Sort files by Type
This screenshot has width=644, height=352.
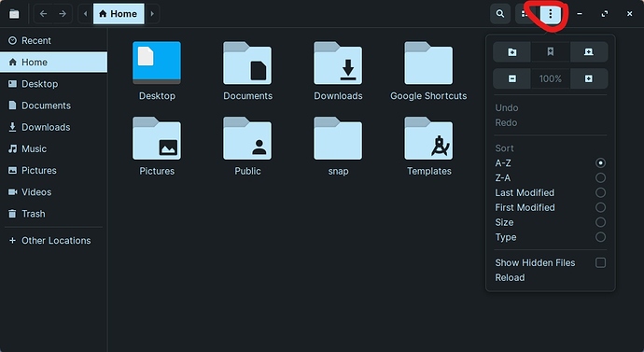coord(551,237)
